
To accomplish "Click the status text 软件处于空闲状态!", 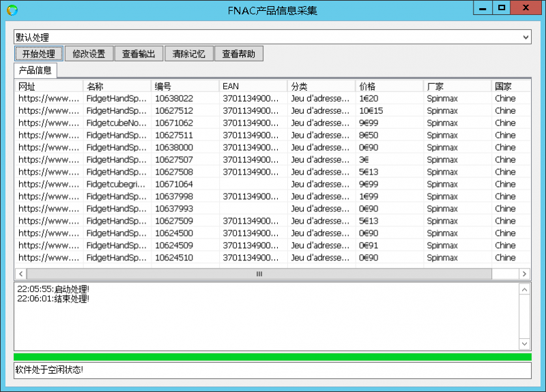I will (49, 370).
